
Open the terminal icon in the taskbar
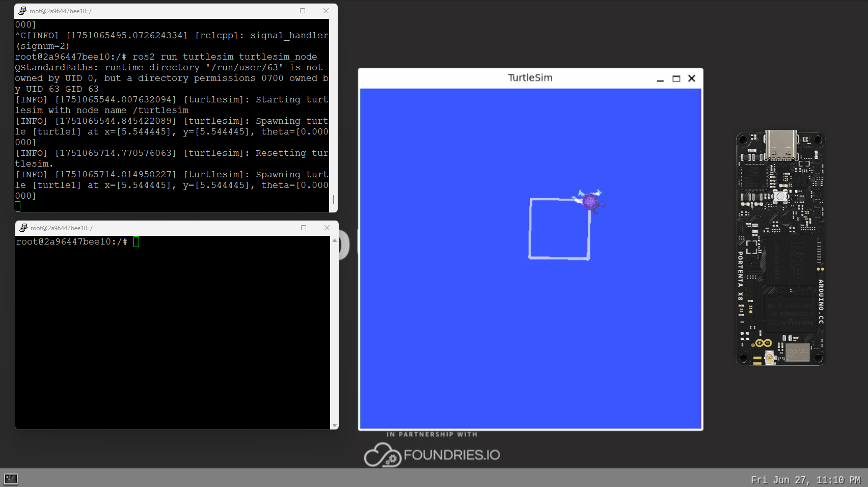click(x=11, y=479)
